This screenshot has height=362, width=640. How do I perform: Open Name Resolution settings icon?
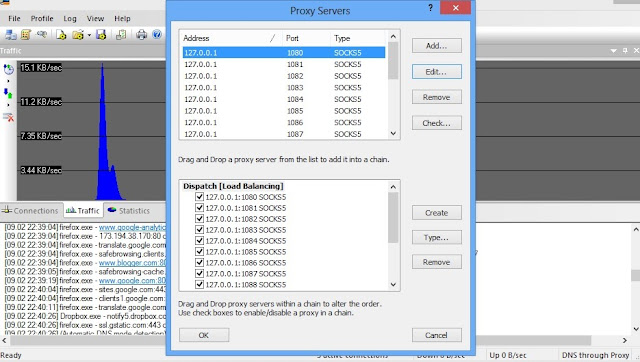click(x=41, y=35)
